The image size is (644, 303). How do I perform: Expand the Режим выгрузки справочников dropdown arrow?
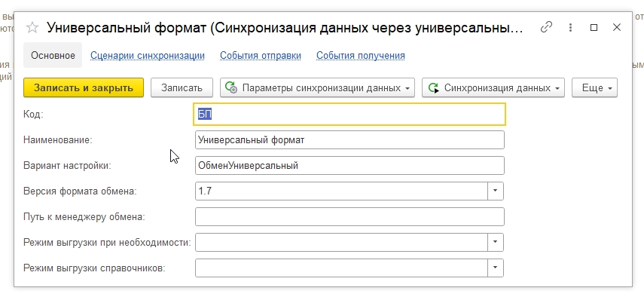point(496,268)
